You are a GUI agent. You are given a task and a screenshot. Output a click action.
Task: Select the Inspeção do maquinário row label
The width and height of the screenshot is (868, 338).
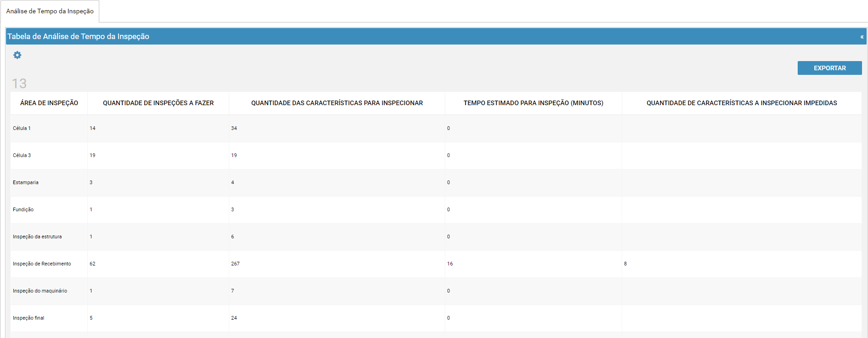pyautogui.click(x=40, y=291)
